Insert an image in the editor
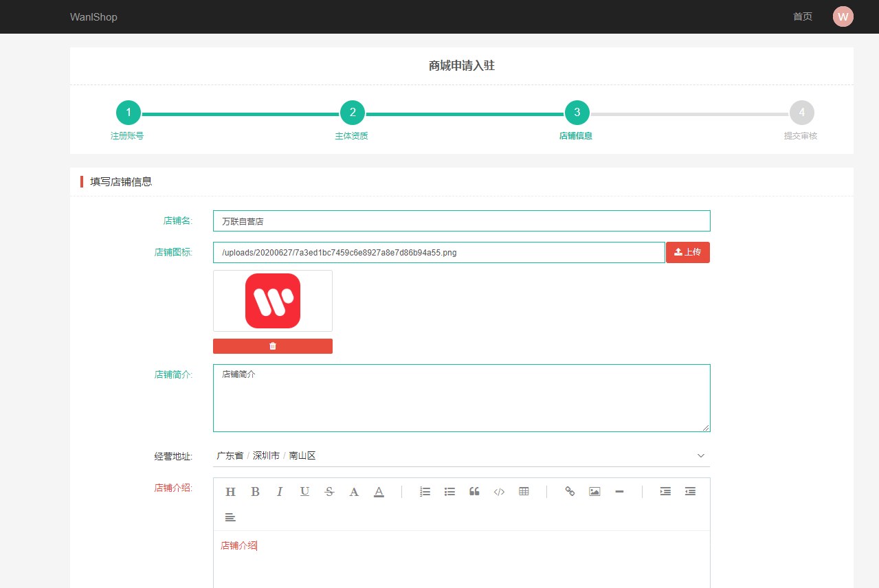 tap(594, 492)
